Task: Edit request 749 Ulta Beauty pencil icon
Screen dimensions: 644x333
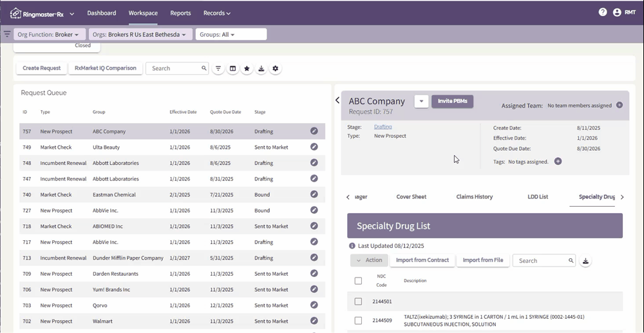Action: (314, 147)
